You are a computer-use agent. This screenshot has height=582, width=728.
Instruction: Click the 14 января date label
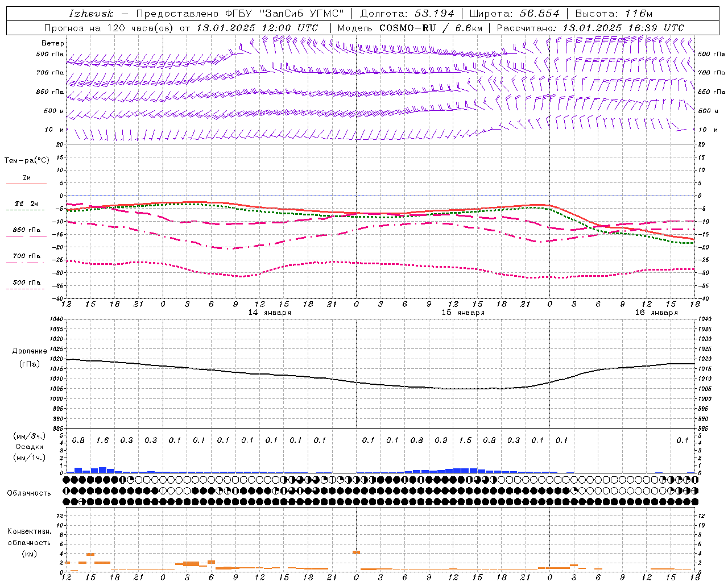pos(270,313)
